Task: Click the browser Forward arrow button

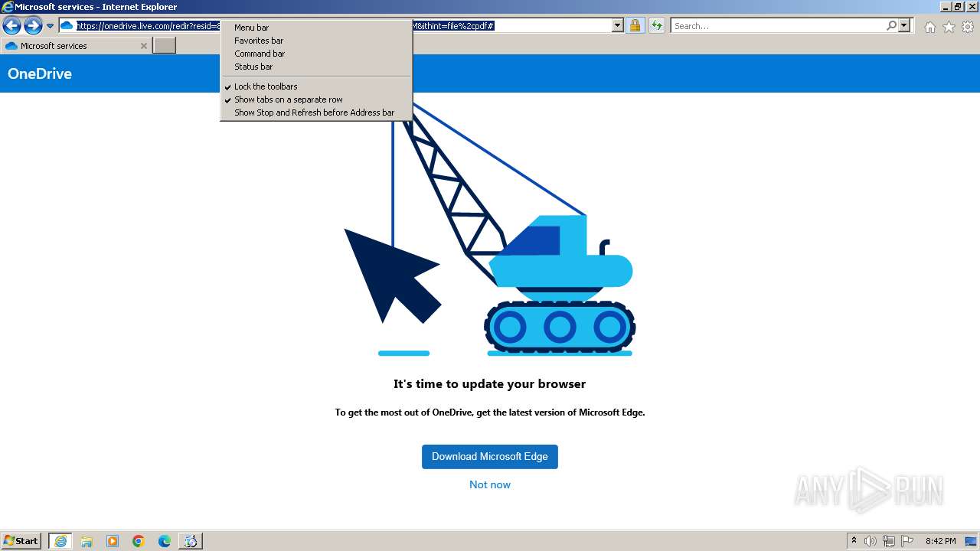Action: (33, 26)
